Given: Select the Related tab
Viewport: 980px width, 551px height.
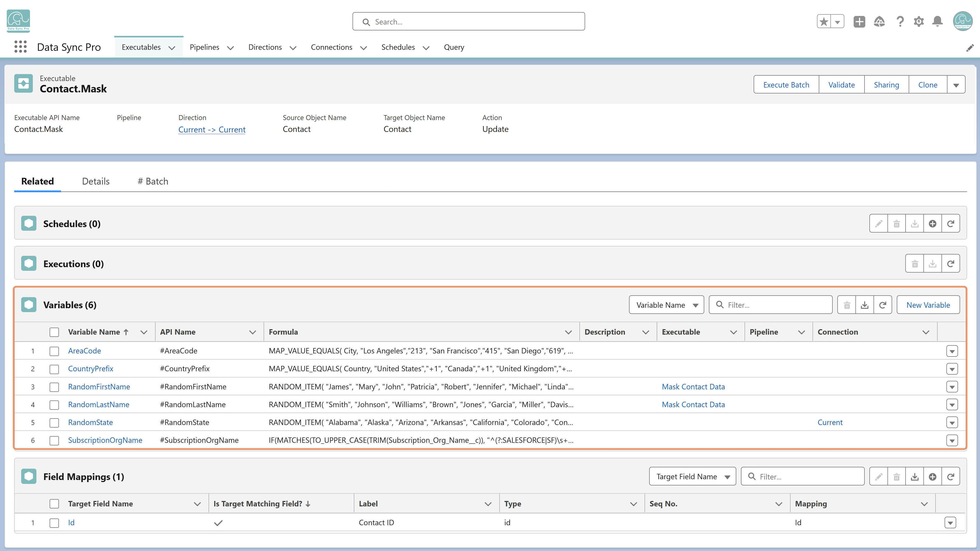Looking at the screenshot, I should point(37,181).
